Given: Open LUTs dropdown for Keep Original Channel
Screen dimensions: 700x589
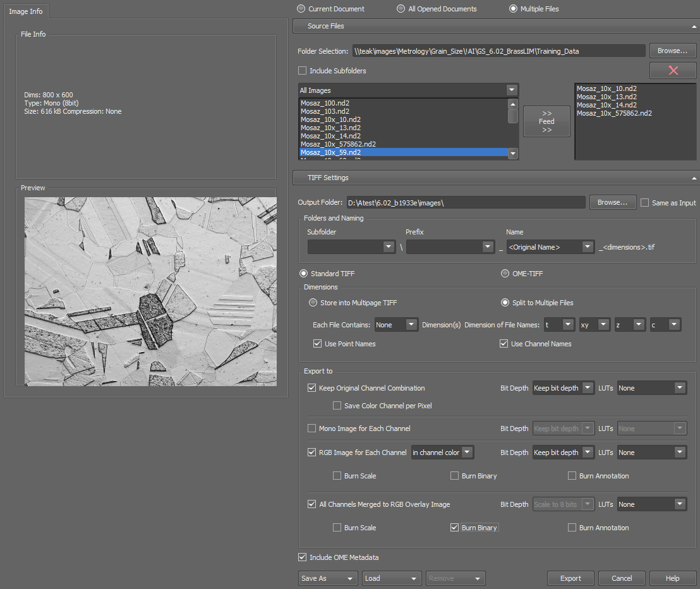Looking at the screenshot, I should pos(652,388).
